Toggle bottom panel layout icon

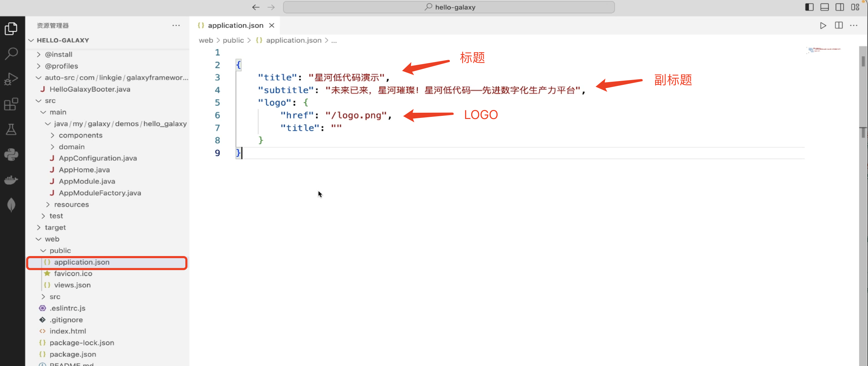[824, 7]
